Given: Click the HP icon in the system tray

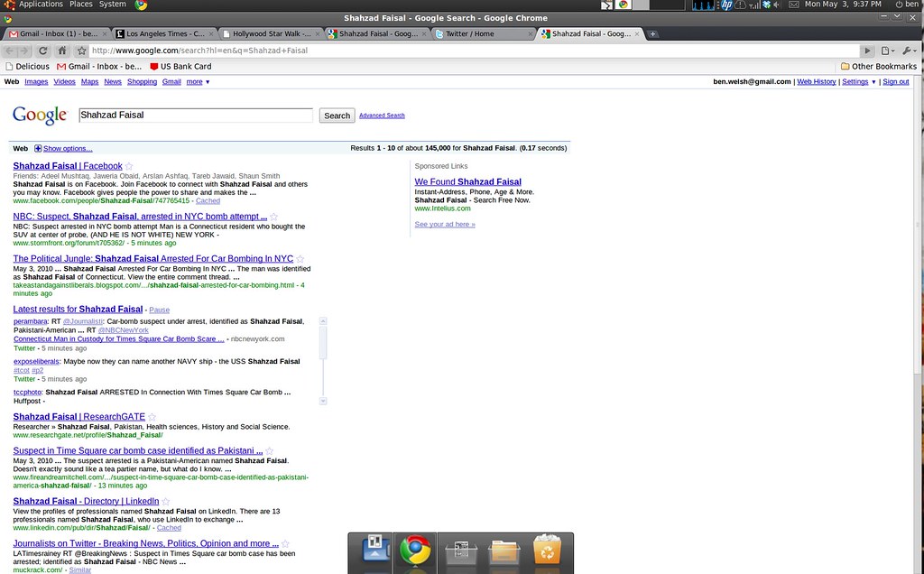Looking at the screenshot, I should [726, 5].
